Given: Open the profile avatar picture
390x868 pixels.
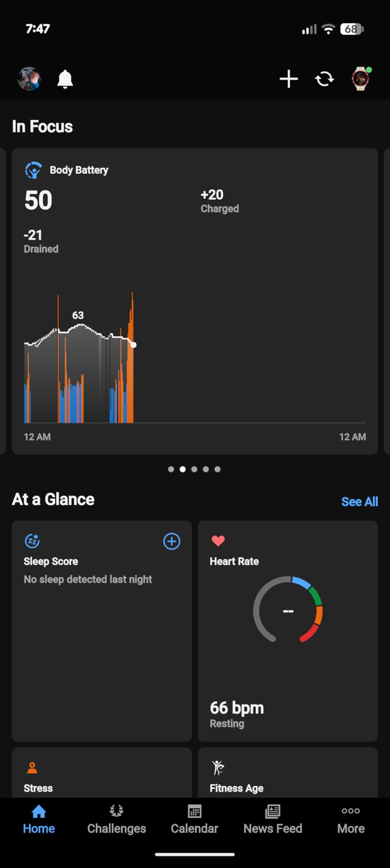Looking at the screenshot, I should [x=29, y=79].
